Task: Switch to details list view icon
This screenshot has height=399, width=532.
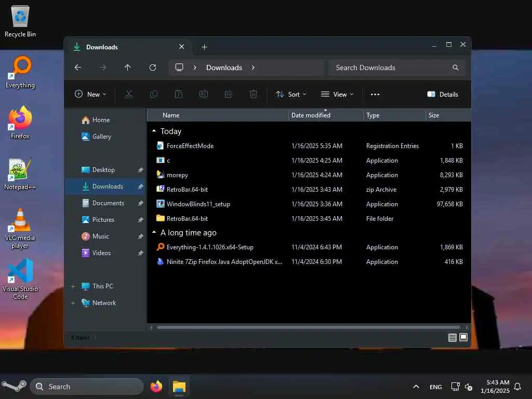Action: tap(453, 338)
